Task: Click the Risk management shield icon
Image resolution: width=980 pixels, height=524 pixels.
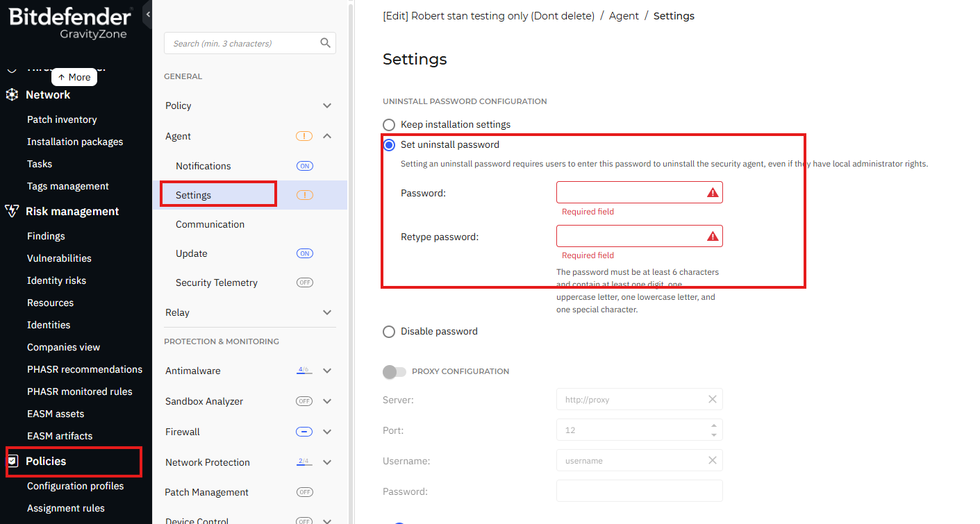Action: pyautogui.click(x=12, y=211)
